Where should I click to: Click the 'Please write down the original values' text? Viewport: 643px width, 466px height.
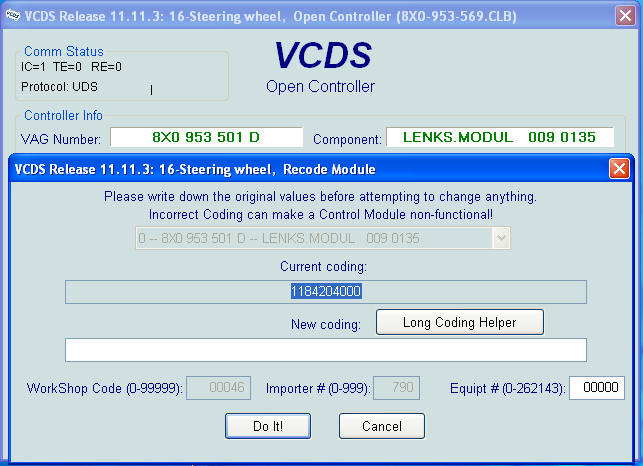pos(320,196)
